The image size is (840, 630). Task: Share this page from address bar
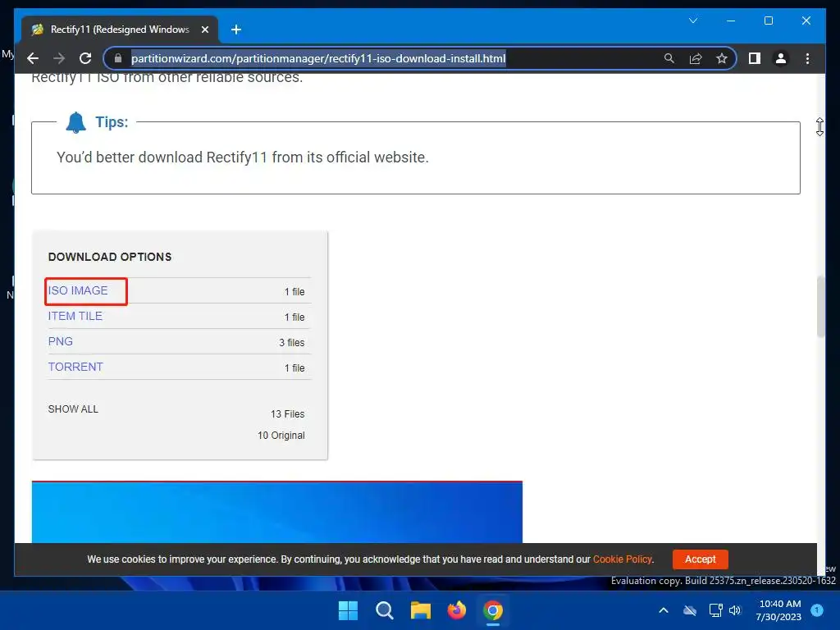pos(696,58)
